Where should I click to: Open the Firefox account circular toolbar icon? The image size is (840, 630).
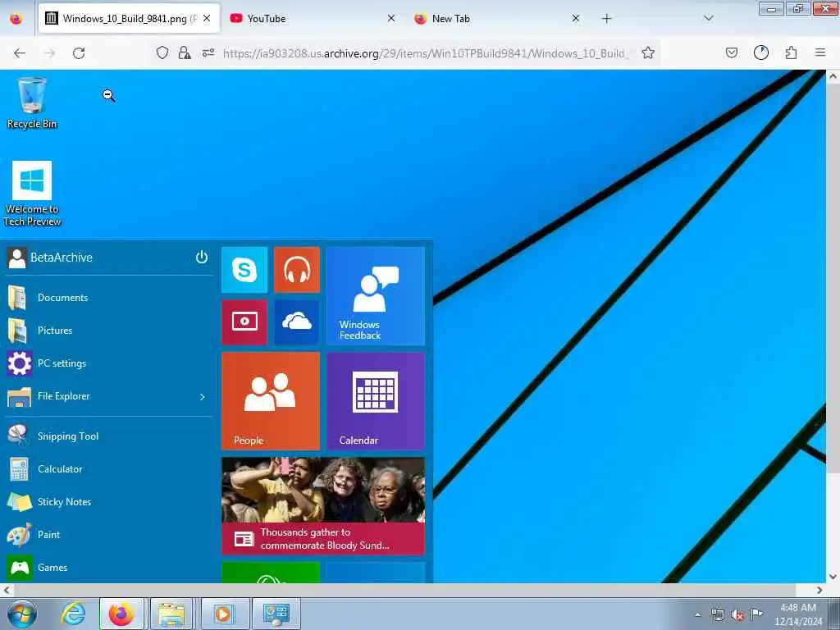pyautogui.click(x=761, y=53)
